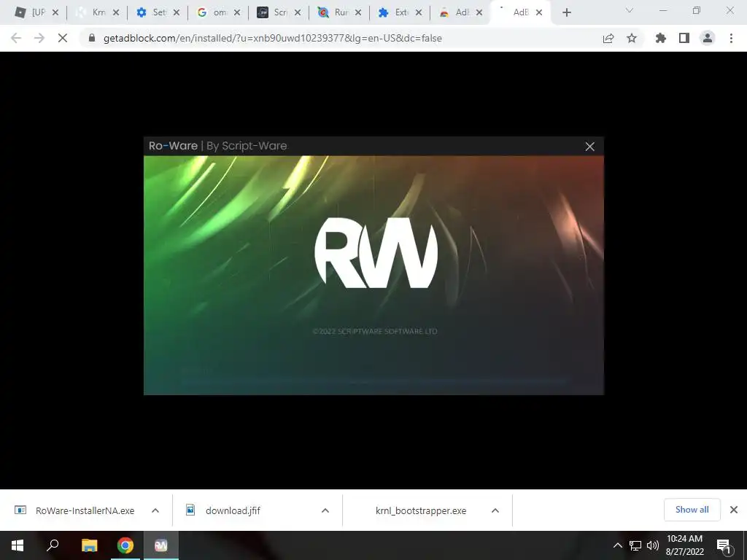Expand options for RoWare-InstallerNA.exe download
The height and width of the screenshot is (560, 747).
tap(155, 510)
